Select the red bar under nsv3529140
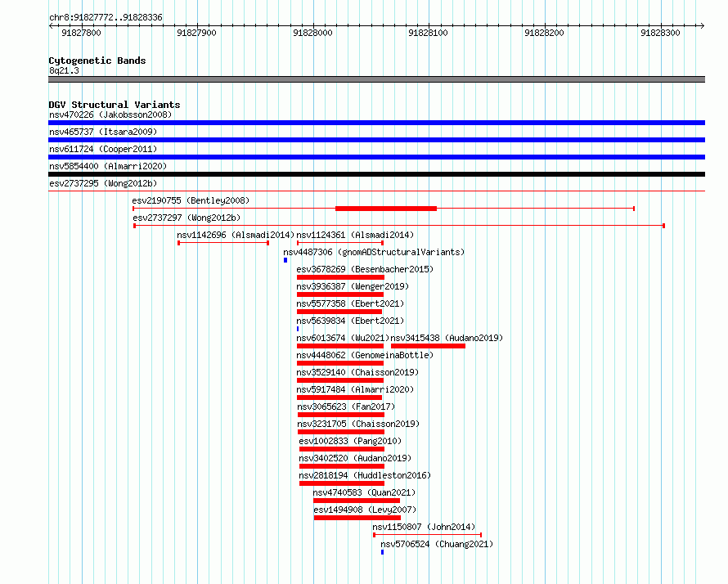 339,380
